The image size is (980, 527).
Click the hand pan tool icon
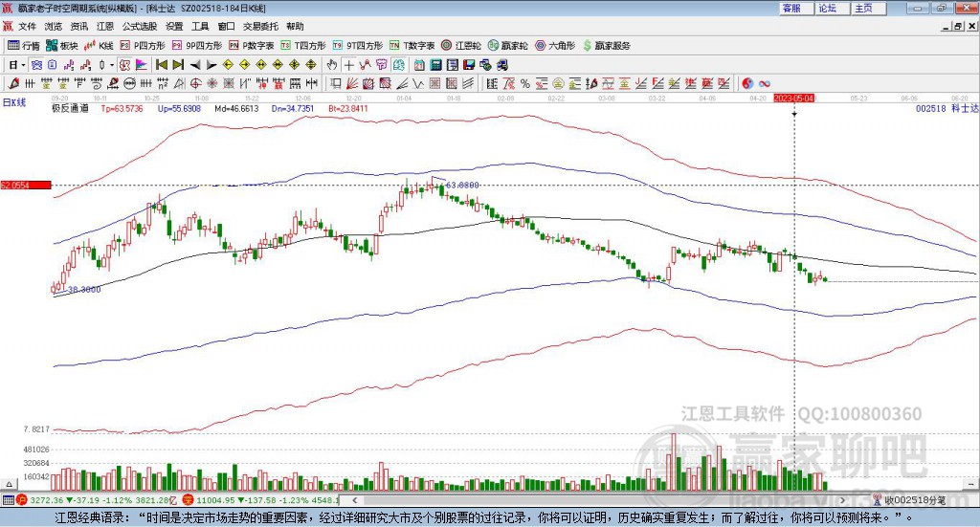point(332,65)
